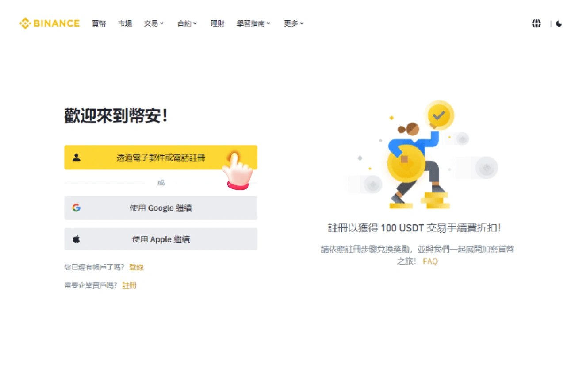Screen dimensions: 575x392
Task: Open the 市場 menu item
Action: click(125, 23)
